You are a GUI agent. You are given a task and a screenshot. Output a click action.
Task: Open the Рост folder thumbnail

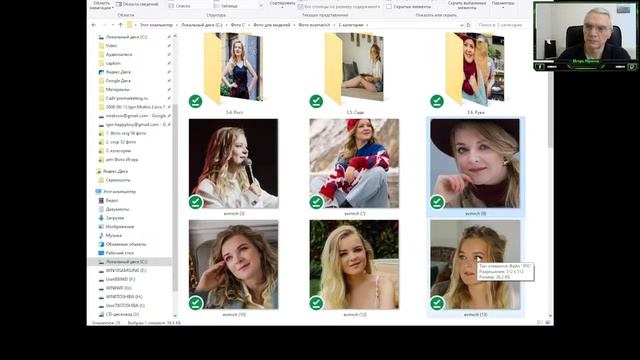pos(233,69)
